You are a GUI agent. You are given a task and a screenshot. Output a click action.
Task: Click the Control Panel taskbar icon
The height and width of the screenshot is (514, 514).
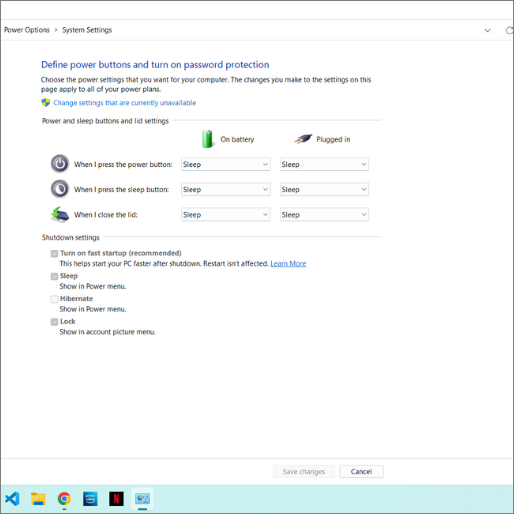[142, 499]
